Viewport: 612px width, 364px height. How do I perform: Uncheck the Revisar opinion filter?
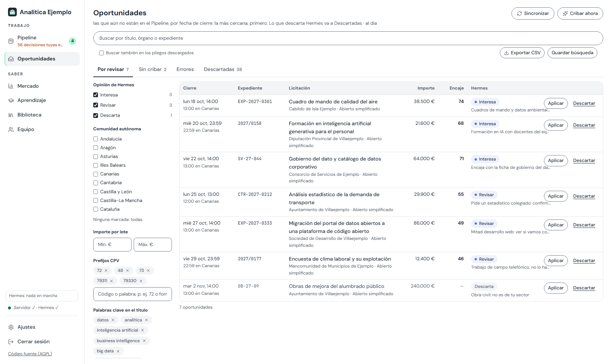pyautogui.click(x=96, y=105)
